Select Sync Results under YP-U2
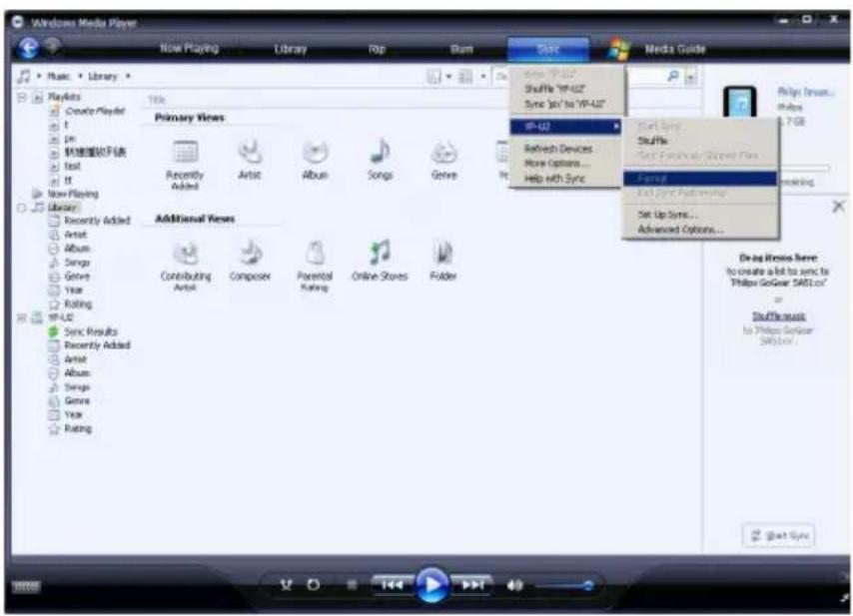853x616 pixels. tap(90, 331)
